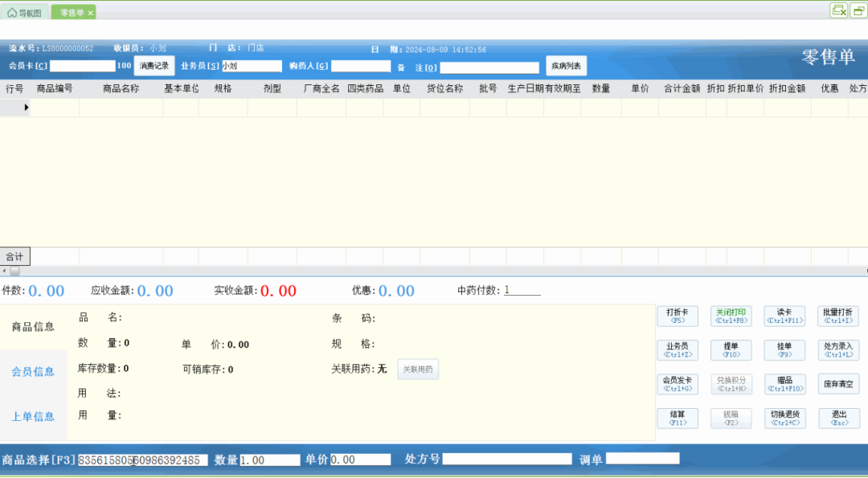Click the 购药人 buyer input field

[x=360, y=66]
